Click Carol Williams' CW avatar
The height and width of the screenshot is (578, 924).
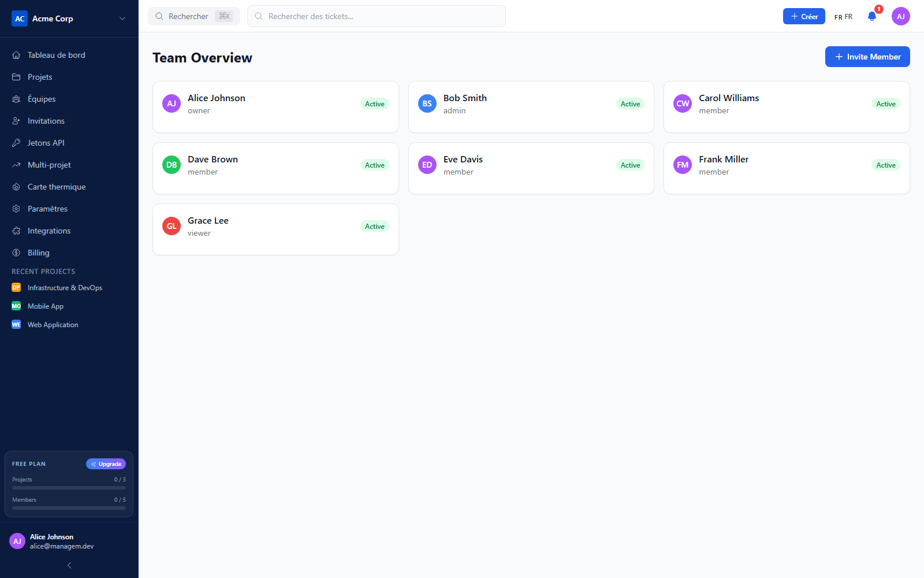(683, 103)
